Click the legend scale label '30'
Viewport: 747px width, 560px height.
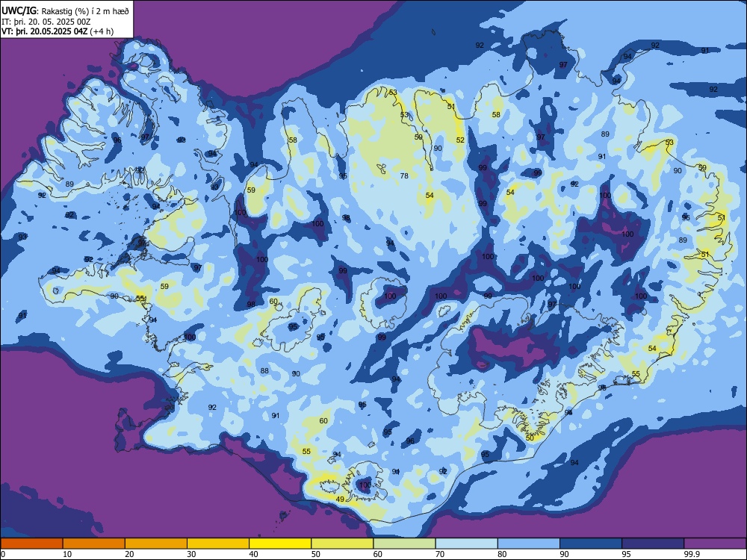[191, 554]
